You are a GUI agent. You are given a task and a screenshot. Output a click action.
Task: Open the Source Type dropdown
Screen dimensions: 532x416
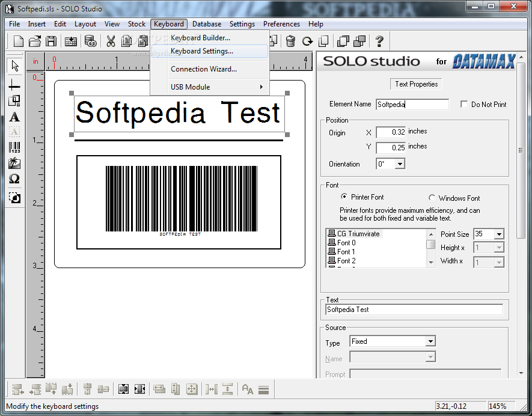[430, 341]
